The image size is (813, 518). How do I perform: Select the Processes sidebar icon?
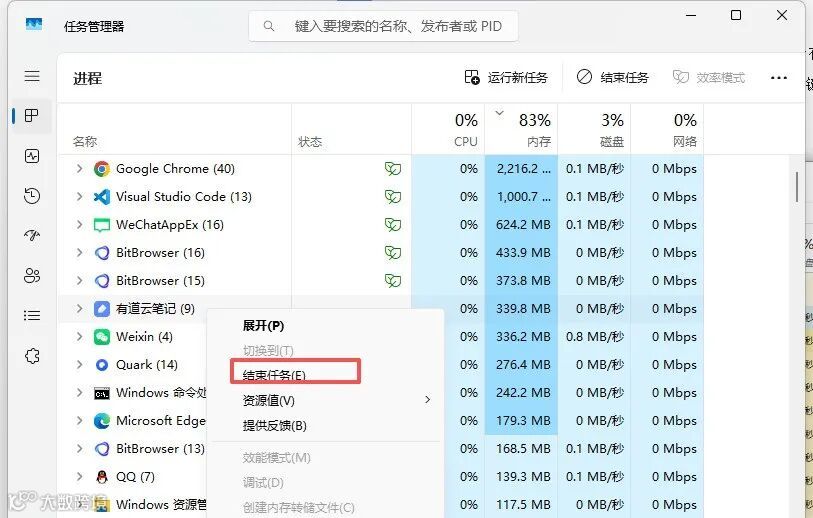tap(32, 115)
